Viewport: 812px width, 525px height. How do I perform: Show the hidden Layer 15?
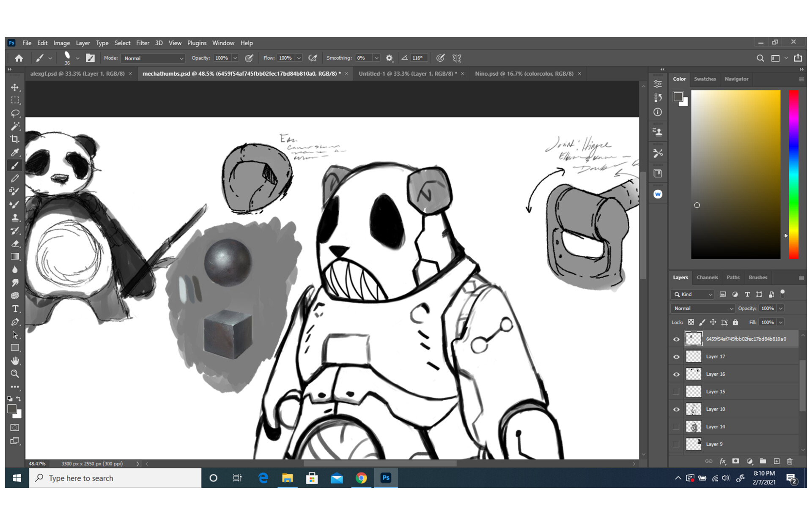676,391
